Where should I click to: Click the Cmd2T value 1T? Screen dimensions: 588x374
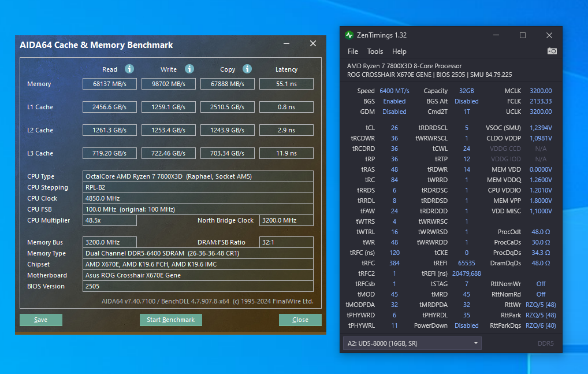click(x=467, y=112)
